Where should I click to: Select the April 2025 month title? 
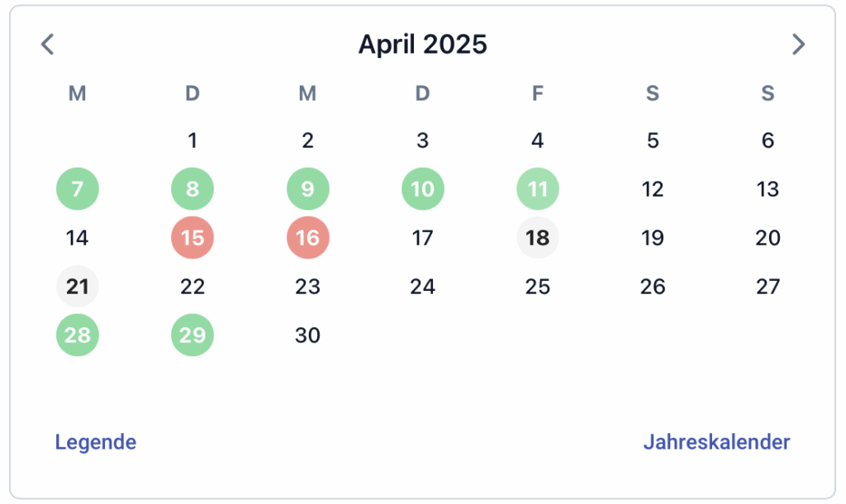coord(423,45)
